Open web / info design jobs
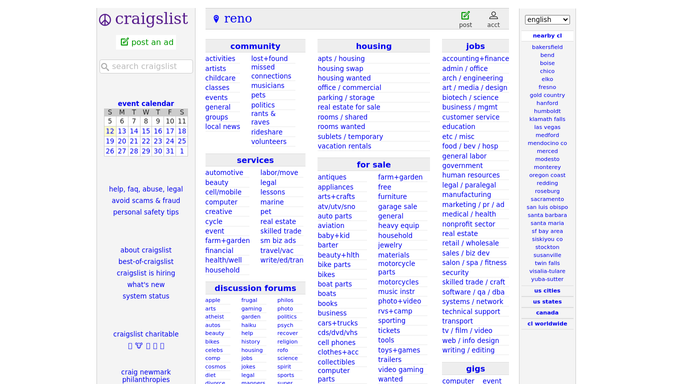The image size is (683, 384). tap(470, 341)
